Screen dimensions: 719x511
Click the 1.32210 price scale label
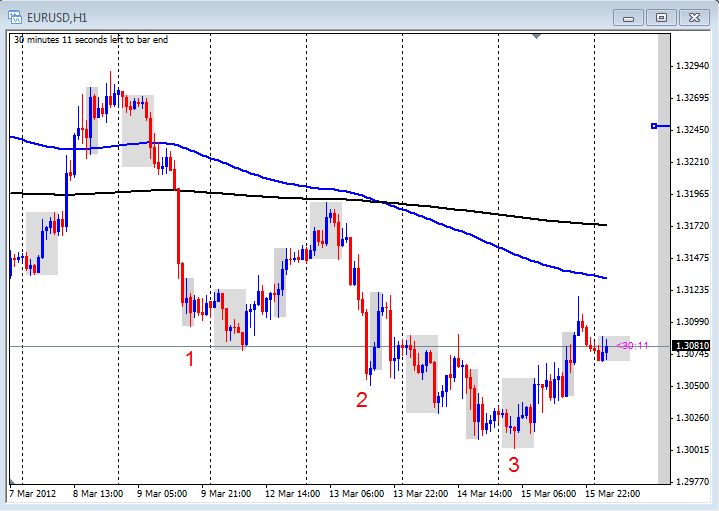[692, 161]
